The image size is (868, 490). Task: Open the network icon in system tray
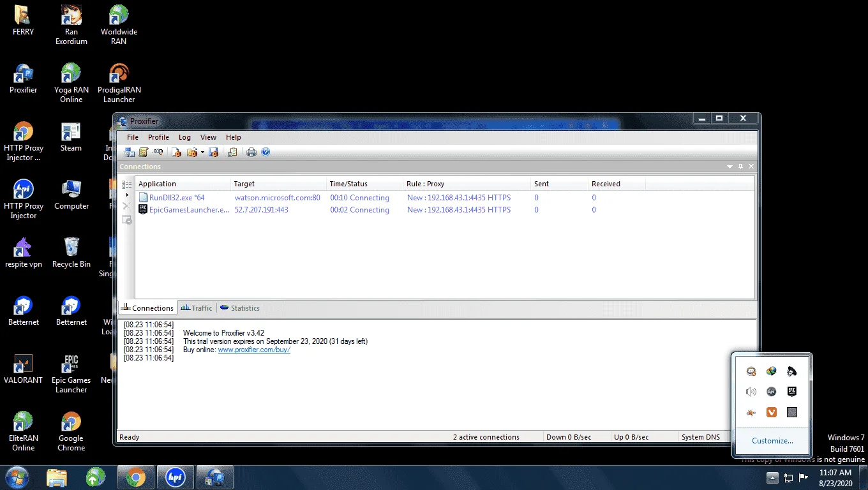[788, 477]
